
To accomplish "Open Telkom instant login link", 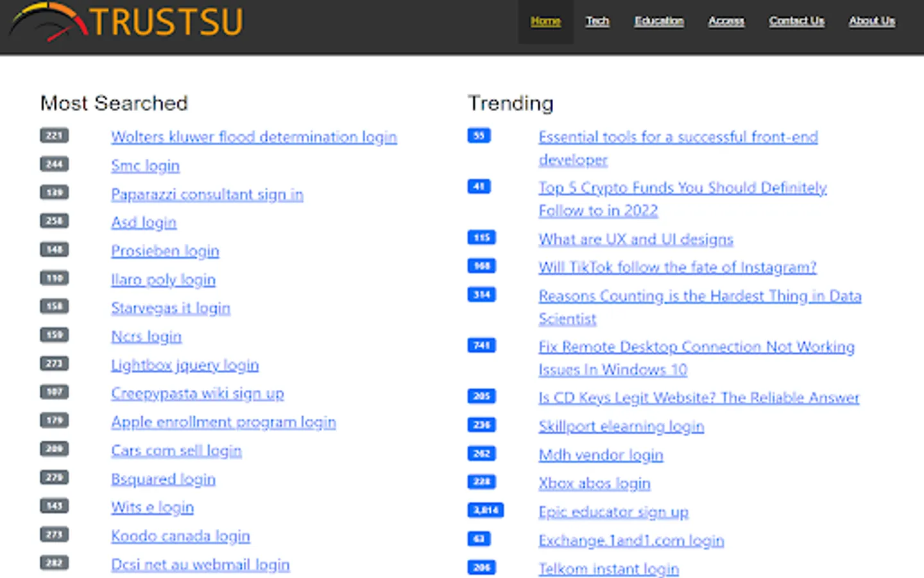I will [x=608, y=568].
